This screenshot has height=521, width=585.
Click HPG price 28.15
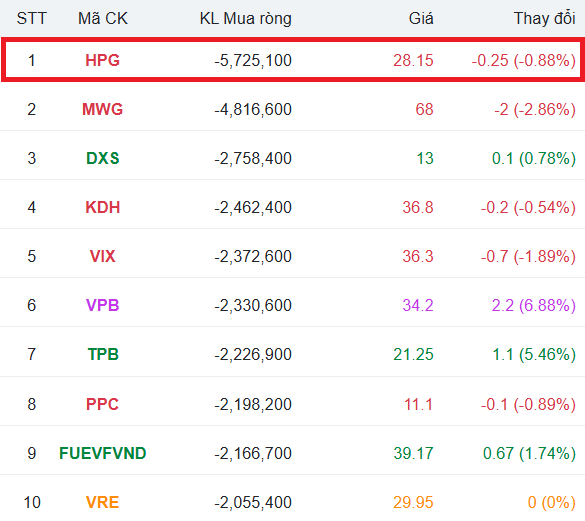pos(413,60)
